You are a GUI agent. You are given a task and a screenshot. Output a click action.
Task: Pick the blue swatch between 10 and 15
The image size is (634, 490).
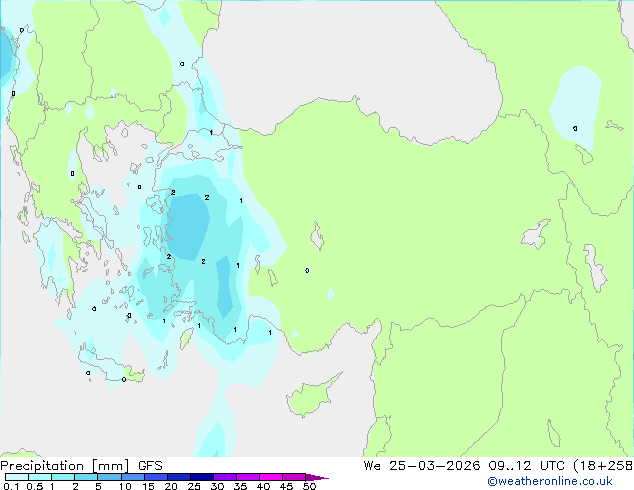point(132,477)
